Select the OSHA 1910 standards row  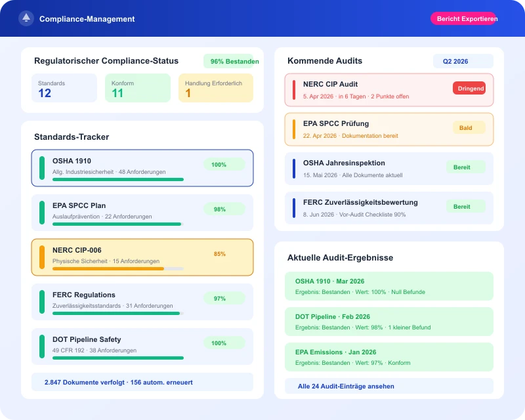[142, 168]
